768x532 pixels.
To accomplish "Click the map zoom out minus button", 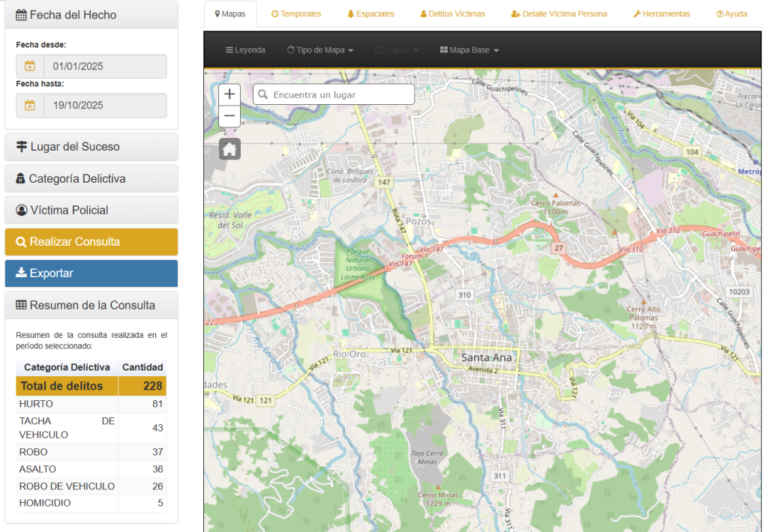I will click(x=229, y=116).
